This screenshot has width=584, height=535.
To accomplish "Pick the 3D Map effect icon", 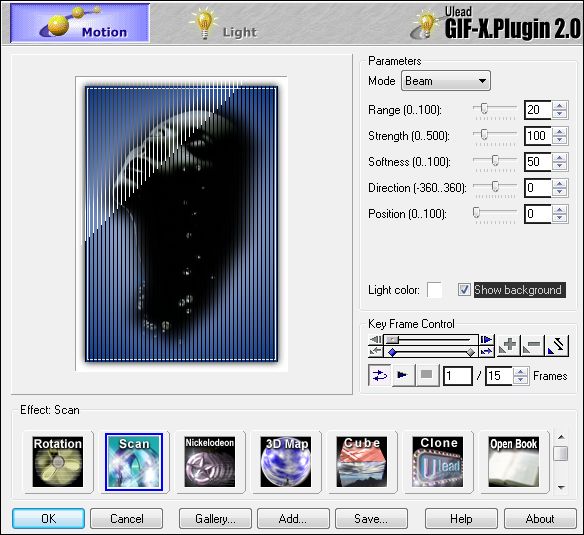I will click(286, 462).
